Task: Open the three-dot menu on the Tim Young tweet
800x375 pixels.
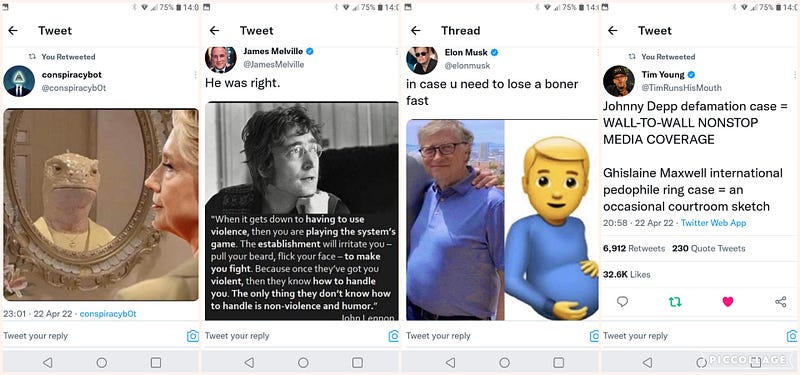Action: 795,75
